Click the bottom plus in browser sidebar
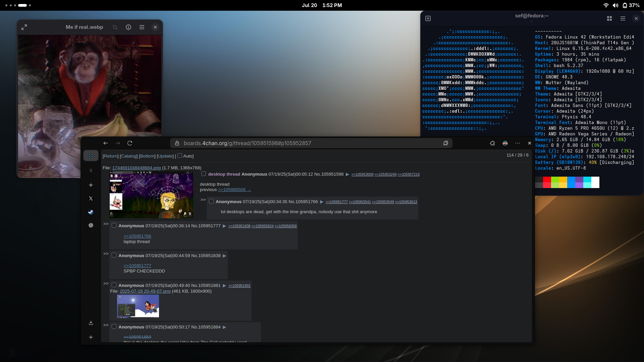This screenshot has height=362, width=644. [91, 337]
